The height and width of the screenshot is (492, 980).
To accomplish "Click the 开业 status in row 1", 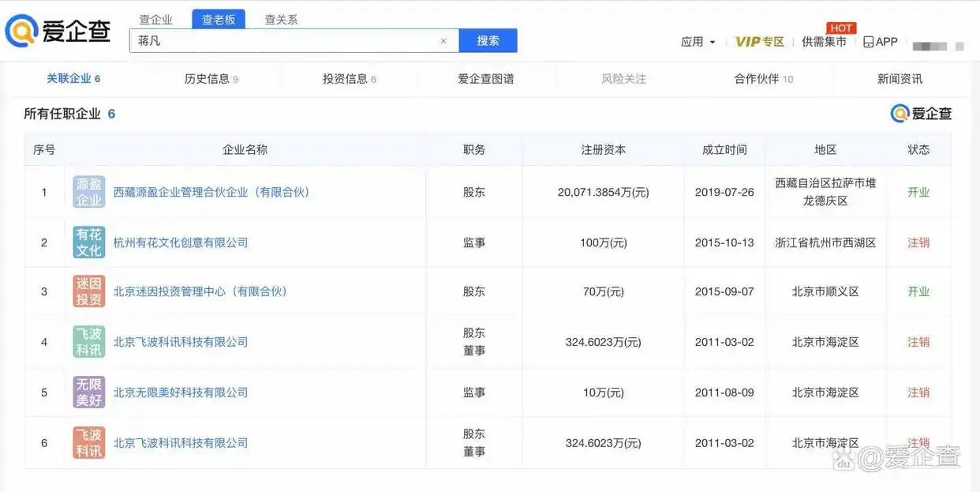I will pos(918,192).
